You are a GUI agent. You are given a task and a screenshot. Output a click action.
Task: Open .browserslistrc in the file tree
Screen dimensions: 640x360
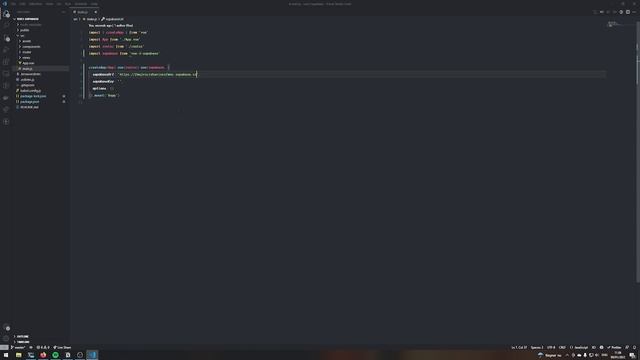coord(31,74)
